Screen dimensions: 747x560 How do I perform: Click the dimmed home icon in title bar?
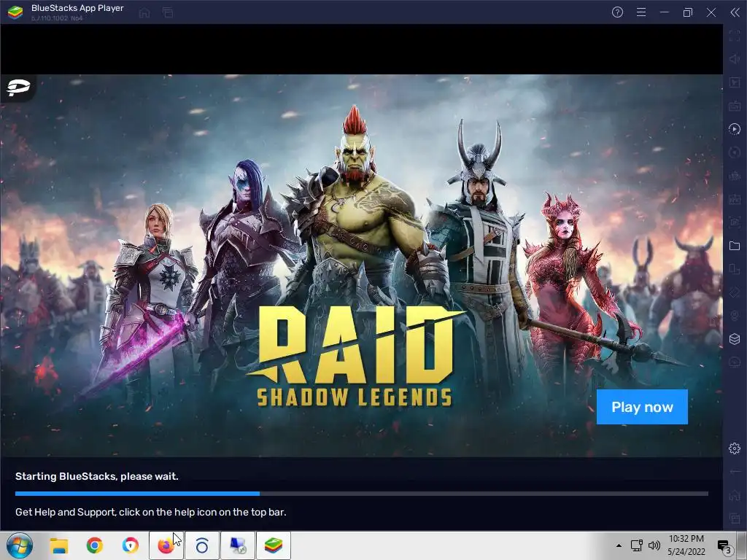144,13
